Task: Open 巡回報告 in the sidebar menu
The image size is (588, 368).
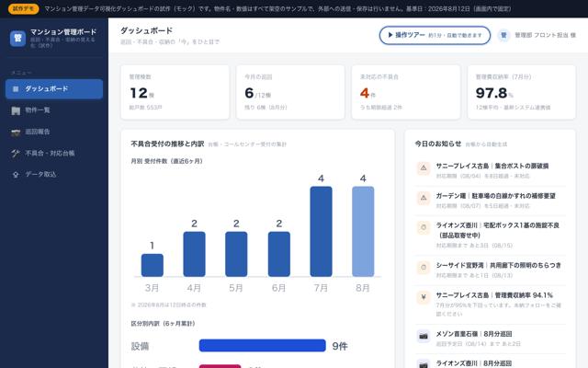Action: 54,132
